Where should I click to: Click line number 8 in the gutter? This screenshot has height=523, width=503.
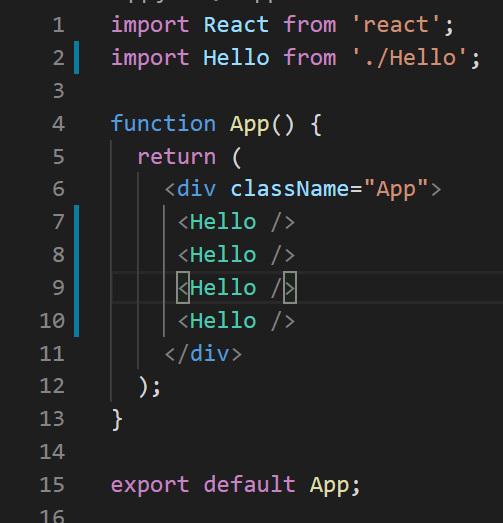[x=58, y=255]
